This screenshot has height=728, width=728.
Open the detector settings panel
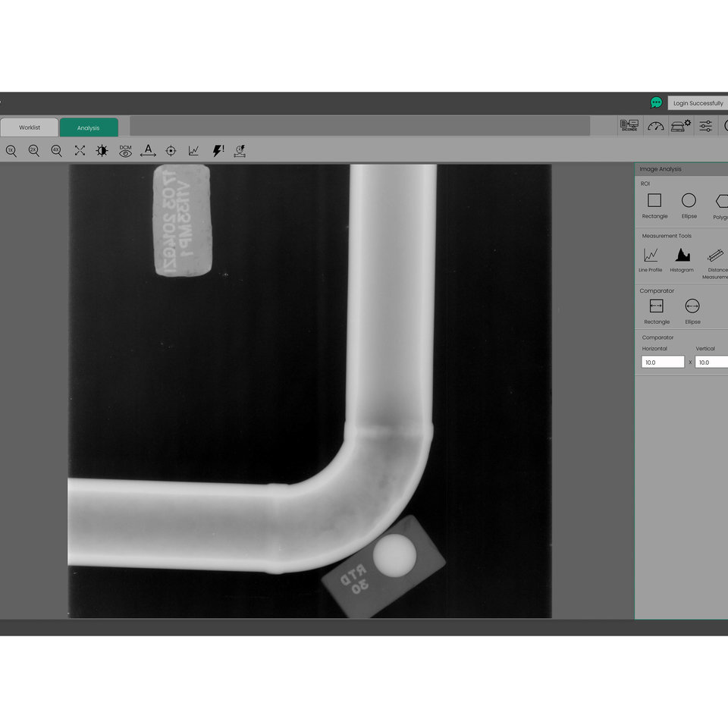(680, 126)
